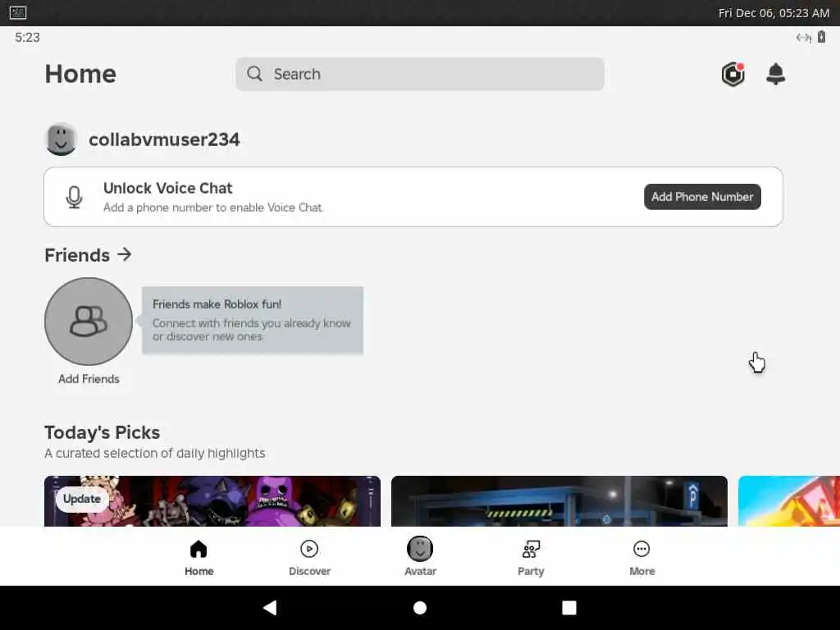Click the search magnifier icon

click(254, 74)
